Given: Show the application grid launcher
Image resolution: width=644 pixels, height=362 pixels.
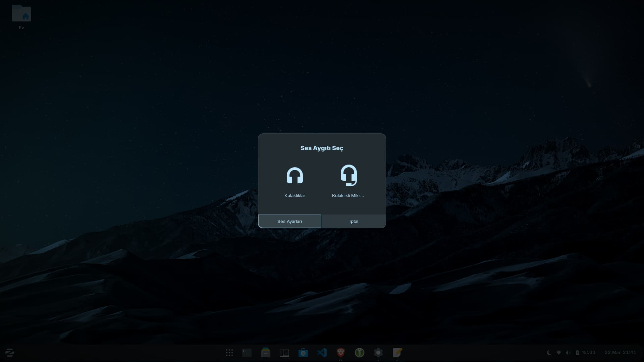Looking at the screenshot, I should point(229,353).
